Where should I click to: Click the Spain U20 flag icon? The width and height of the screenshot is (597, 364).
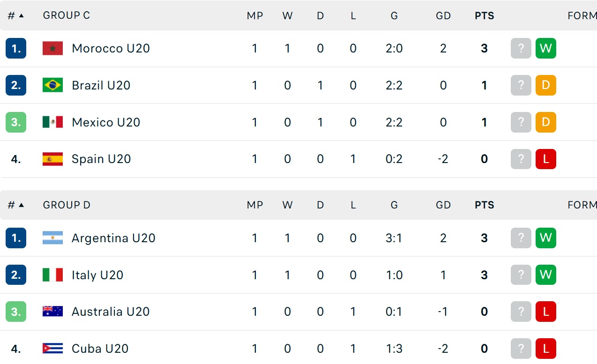(x=52, y=159)
